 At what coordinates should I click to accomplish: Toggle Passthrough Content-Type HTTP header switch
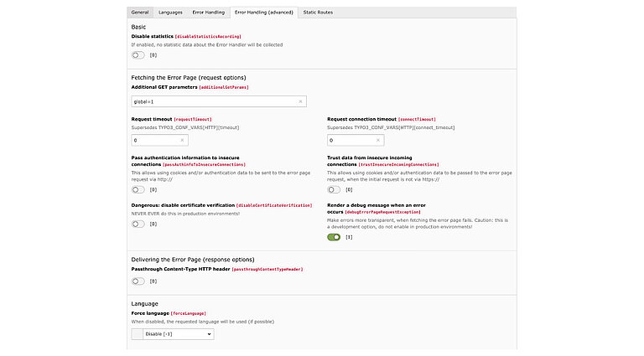[x=138, y=281]
